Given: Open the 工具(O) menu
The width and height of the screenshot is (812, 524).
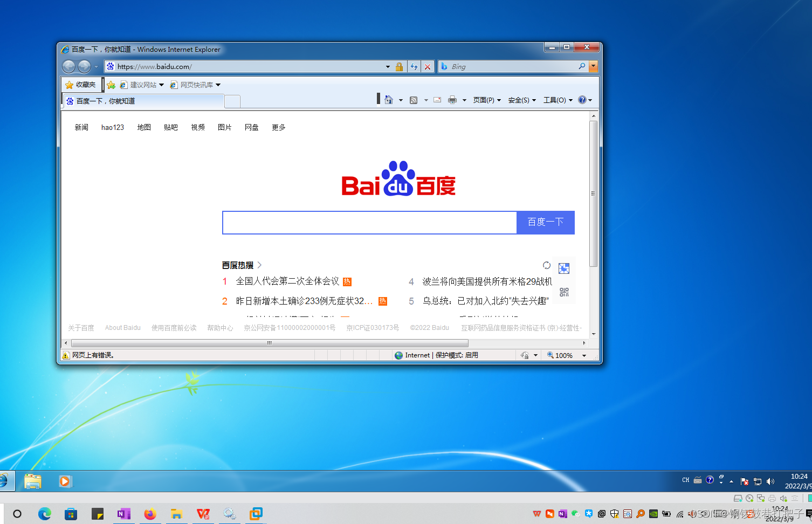Looking at the screenshot, I should [558, 100].
